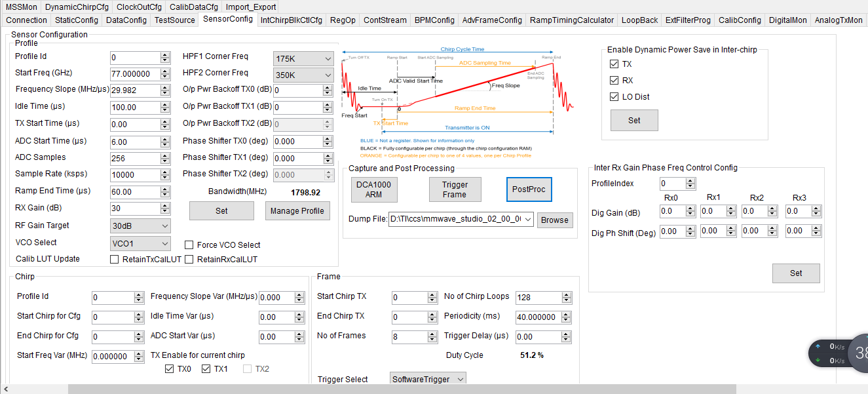Enable Force VCO Select checkbox
Viewport: 868px width, 394px height.
(x=189, y=245)
